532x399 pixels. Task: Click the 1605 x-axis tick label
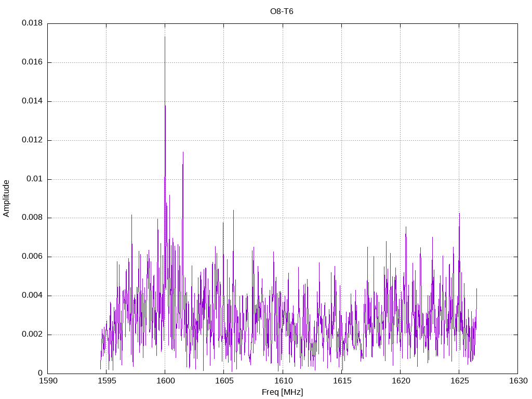pos(224,381)
